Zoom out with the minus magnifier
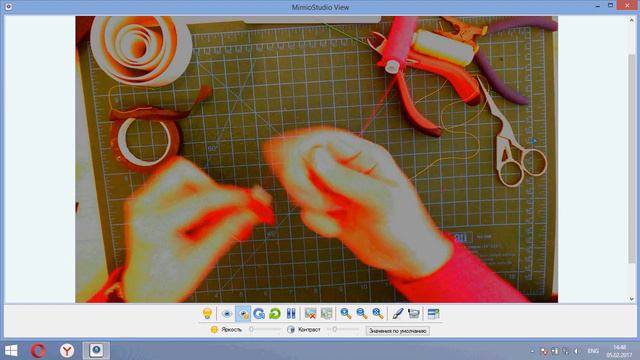The height and width of the screenshot is (360, 640). point(362,313)
